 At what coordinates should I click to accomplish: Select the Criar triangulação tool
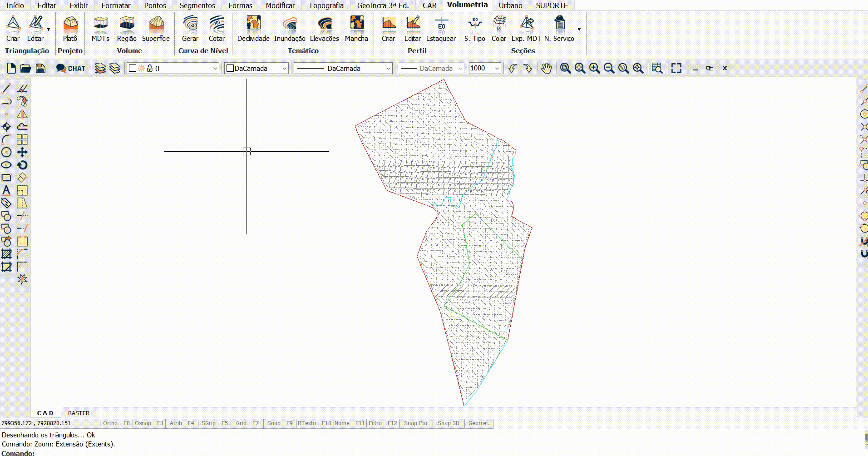13,29
